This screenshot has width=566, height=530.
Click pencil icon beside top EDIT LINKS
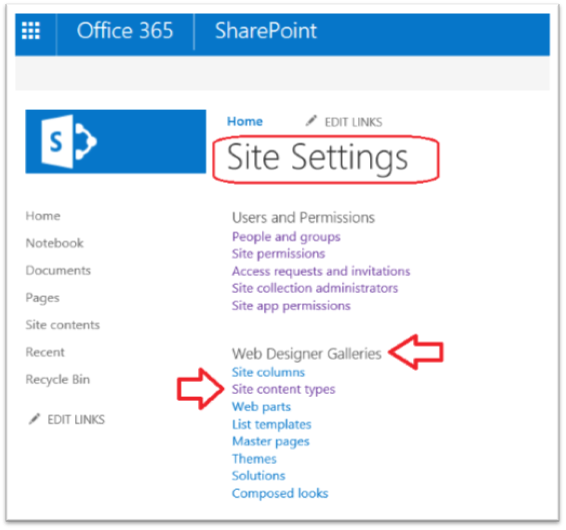pyautogui.click(x=311, y=121)
